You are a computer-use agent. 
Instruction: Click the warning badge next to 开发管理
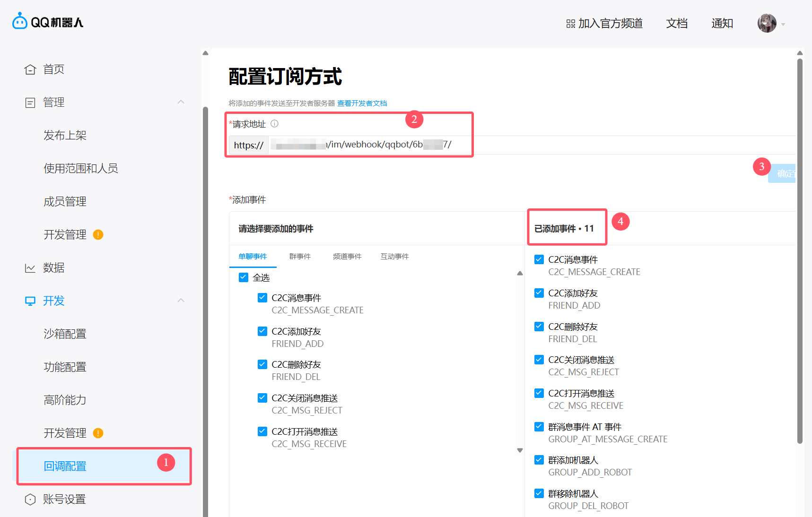98,234
